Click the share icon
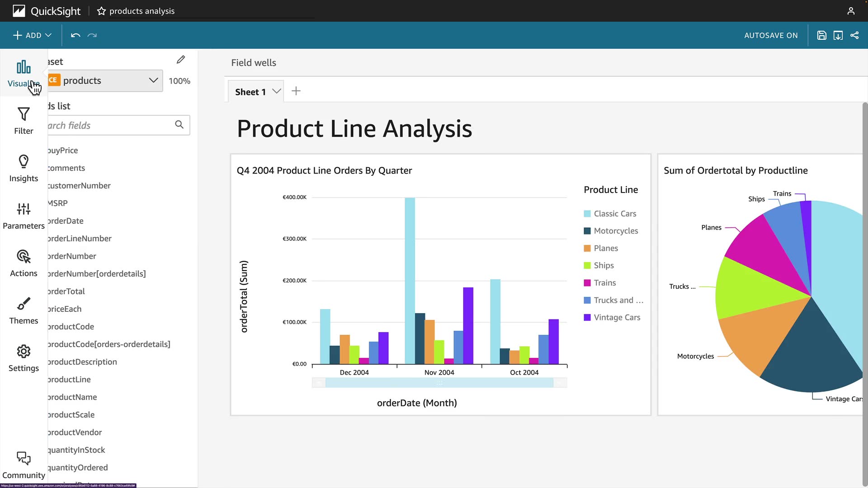 click(854, 35)
